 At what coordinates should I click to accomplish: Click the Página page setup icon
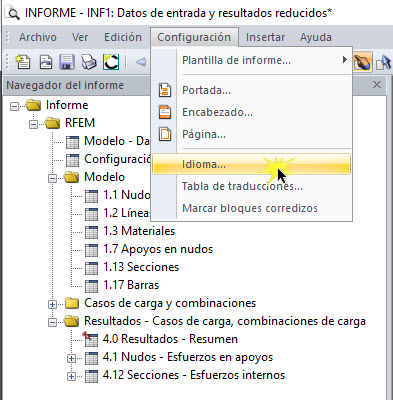click(165, 134)
